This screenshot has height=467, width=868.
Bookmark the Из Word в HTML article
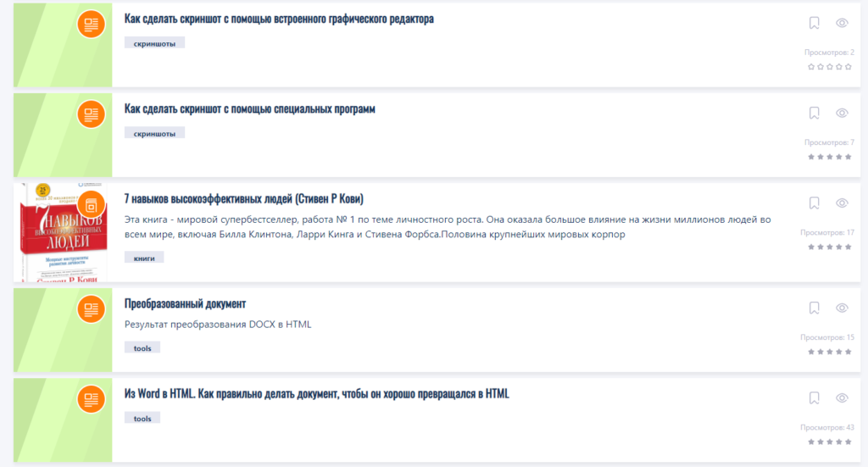pos(814,398)
